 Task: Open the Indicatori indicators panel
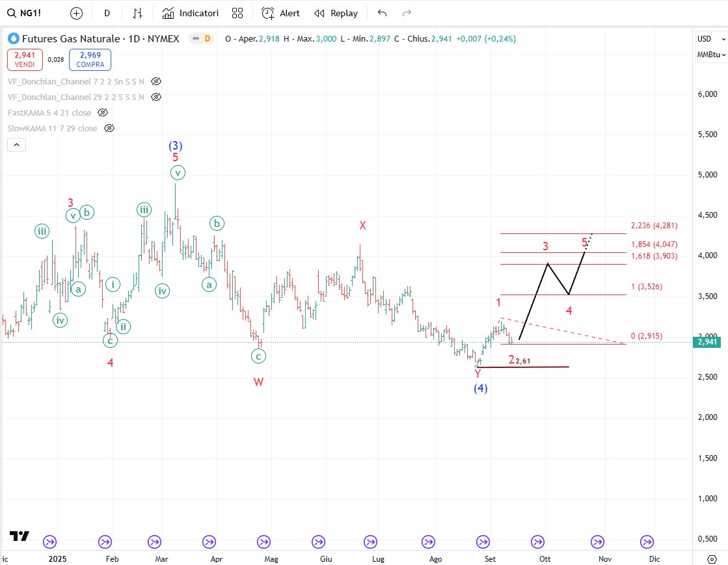(191, 13)
